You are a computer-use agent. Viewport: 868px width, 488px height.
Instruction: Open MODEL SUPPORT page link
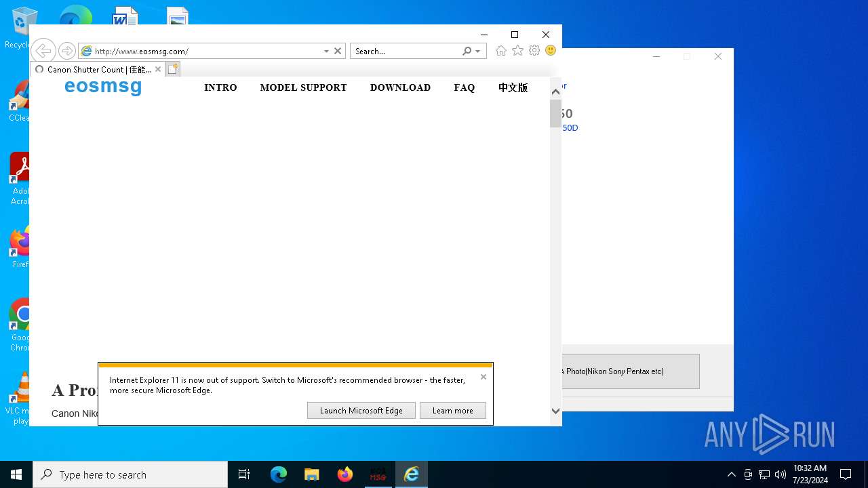click(x=303, y=87)
